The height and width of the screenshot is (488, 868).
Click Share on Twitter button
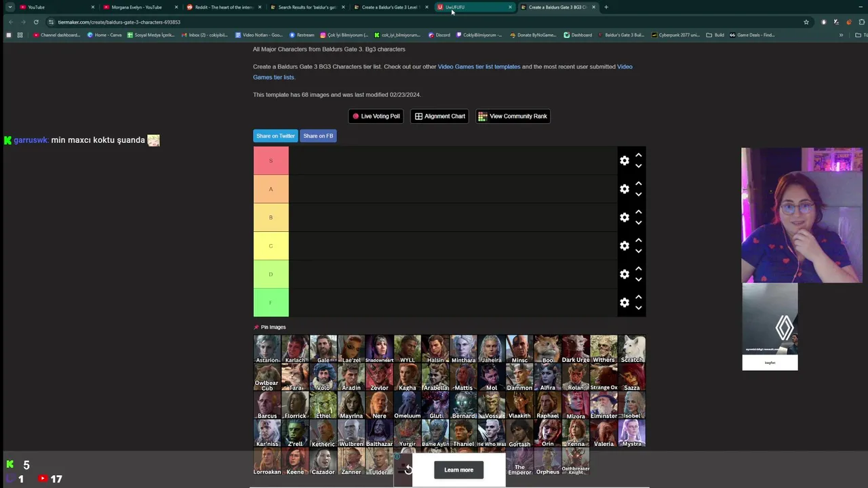275,136
